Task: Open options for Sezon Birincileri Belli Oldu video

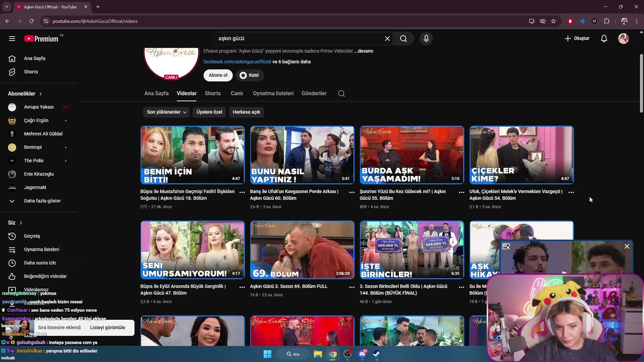Action: (461, 287)
